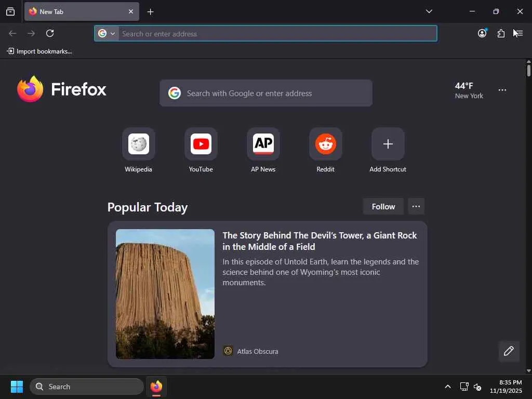
Task: Close the New Tab tab
Action: (131, 11)
